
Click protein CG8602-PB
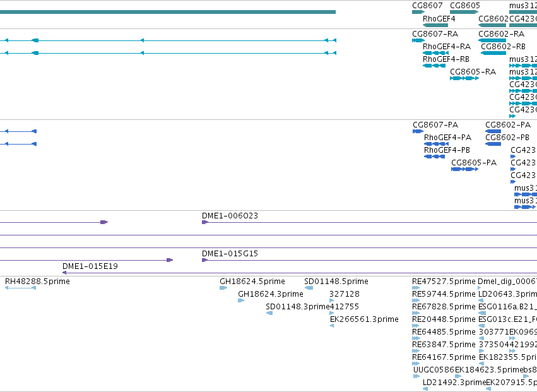(507, 138)
